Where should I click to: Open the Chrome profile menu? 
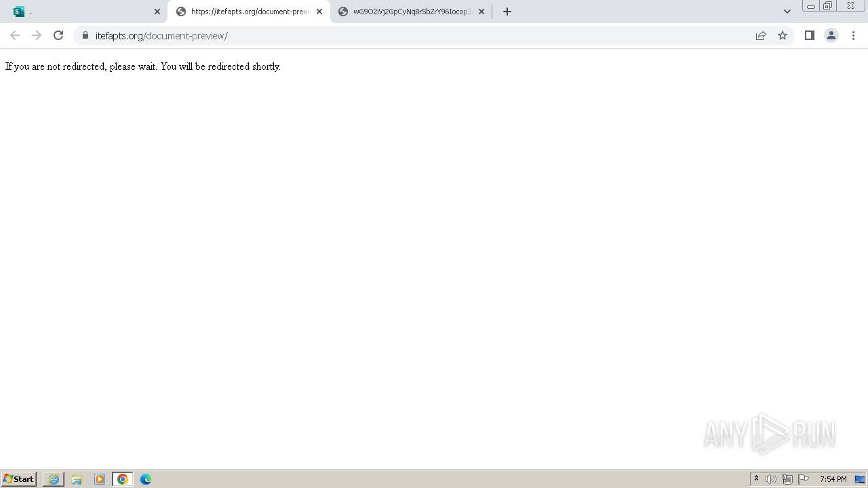point(831,35)
